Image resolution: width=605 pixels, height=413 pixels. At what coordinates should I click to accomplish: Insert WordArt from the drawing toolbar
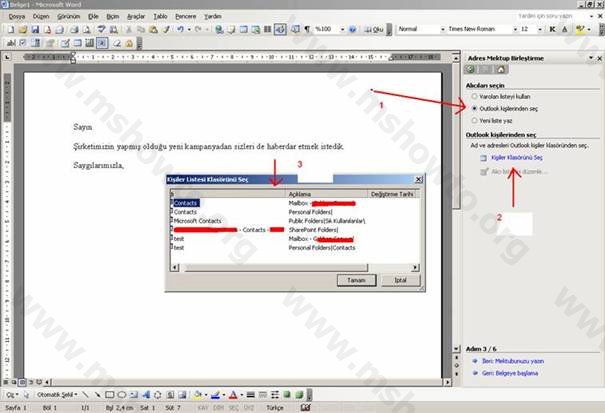tap(146, 395)
